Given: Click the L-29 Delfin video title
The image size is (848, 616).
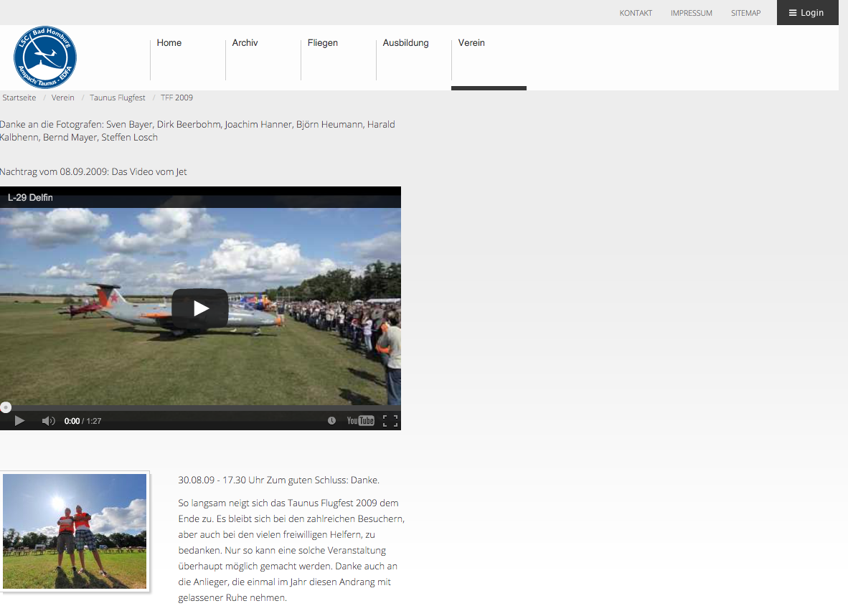Looking at the screenshot, I should (30, 198).
